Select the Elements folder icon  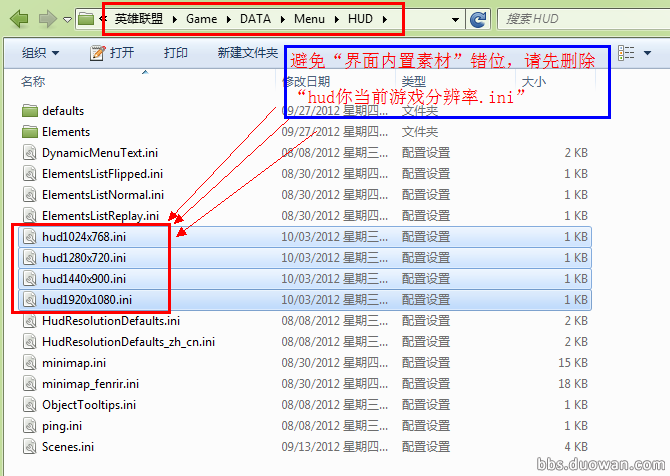coord(29,132)
